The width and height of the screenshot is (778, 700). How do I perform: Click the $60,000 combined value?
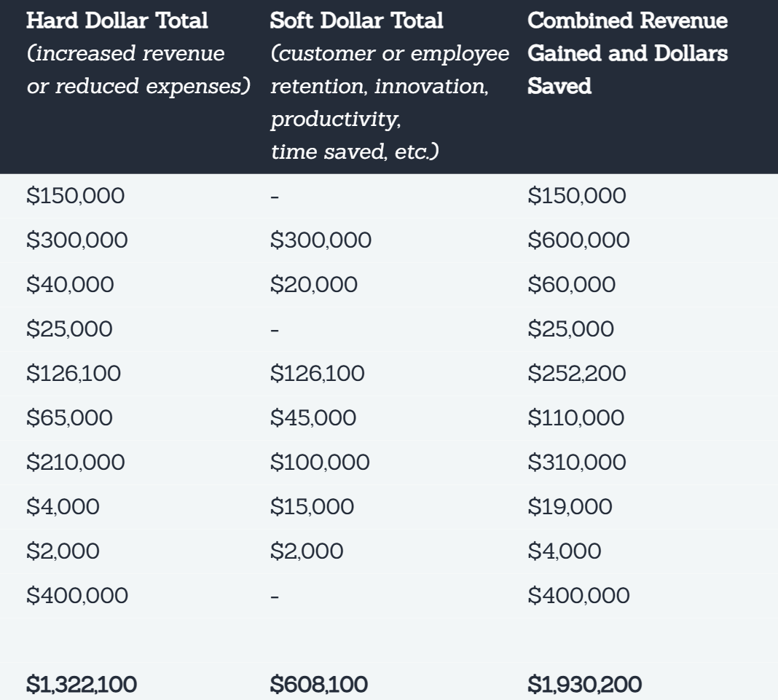click(571, 285)
